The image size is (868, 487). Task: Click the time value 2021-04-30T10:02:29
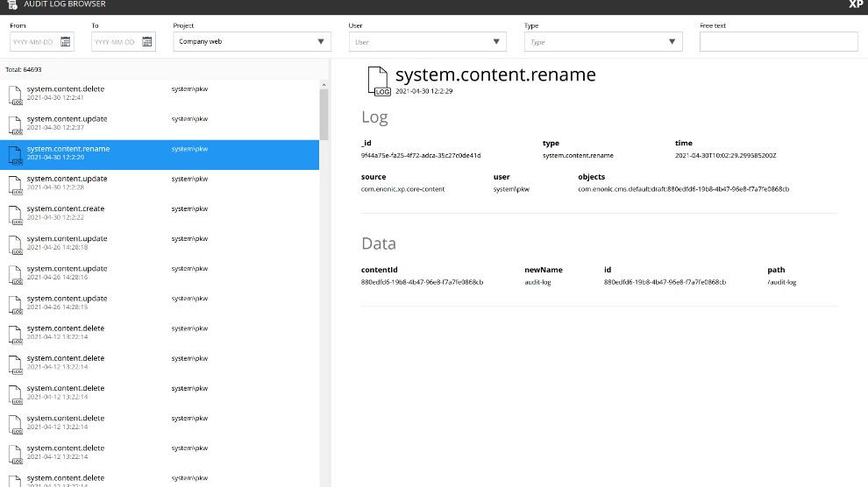tap(725, 155)
